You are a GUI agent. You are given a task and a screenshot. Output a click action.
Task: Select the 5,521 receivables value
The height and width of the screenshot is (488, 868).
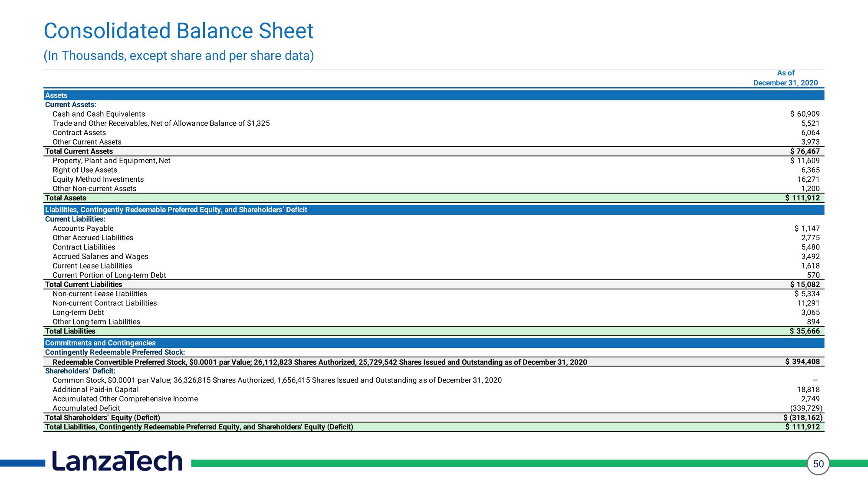tap(810, 123)
